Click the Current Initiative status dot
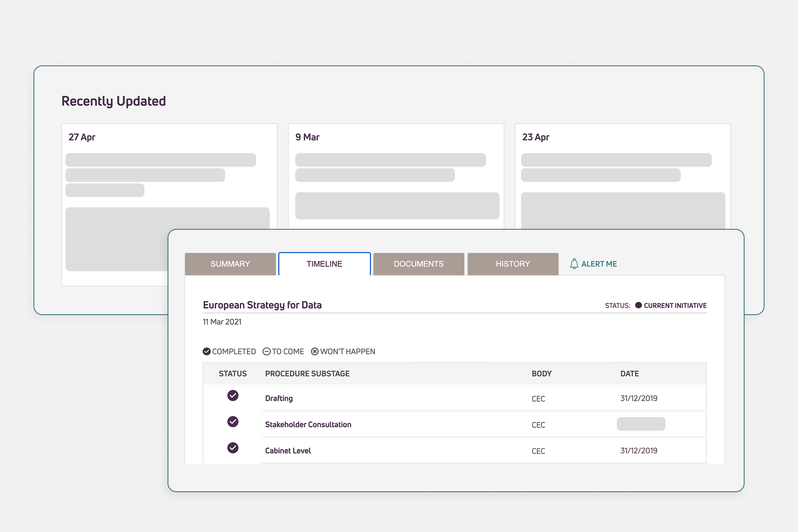The image size is (798, 532). tap(638, 305)
